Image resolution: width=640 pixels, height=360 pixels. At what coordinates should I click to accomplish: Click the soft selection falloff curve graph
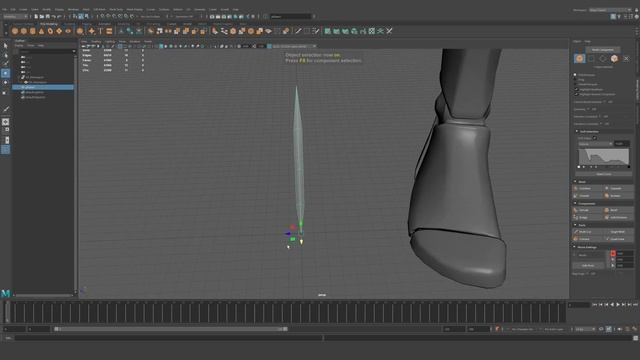tap(604, 157)
